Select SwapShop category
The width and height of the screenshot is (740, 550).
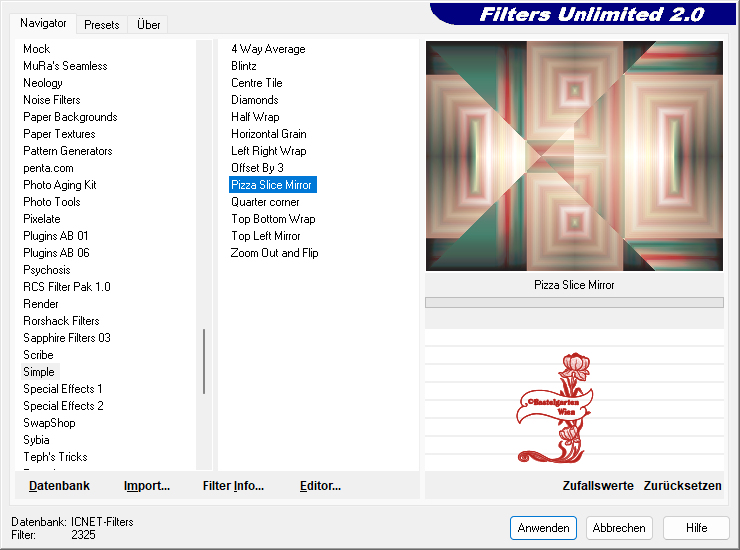(x=50, y=423)
